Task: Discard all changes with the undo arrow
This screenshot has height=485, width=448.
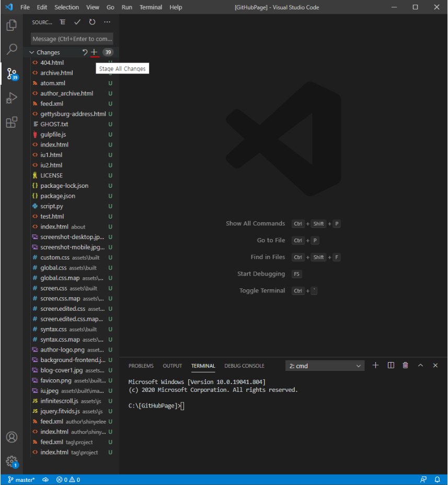Action: coord(85,52)
